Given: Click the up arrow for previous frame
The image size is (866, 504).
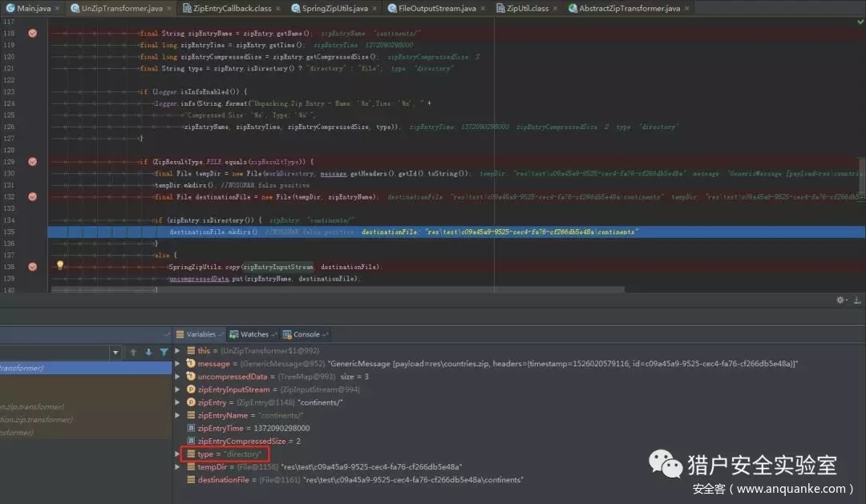Looking at the screenshot, I should tap(133, 352).
